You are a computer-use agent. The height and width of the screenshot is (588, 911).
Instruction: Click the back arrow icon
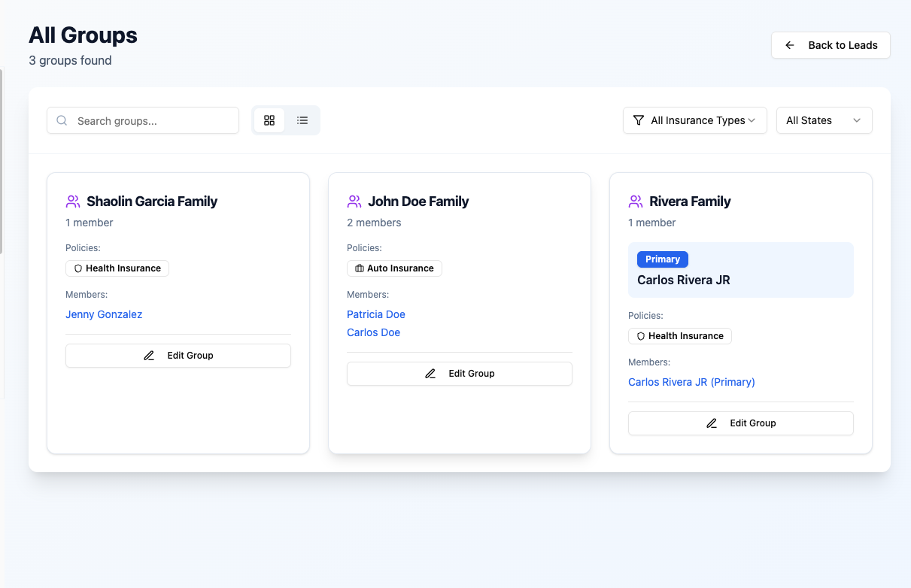[790, 45]
